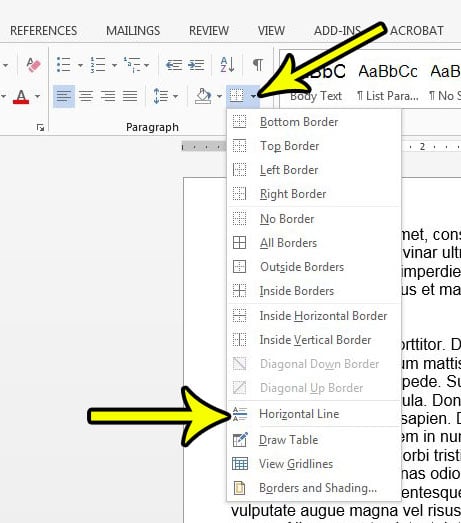Click the horizontal ruler at mark 2
Screen dimensions: 461x523
click(422, 146)
